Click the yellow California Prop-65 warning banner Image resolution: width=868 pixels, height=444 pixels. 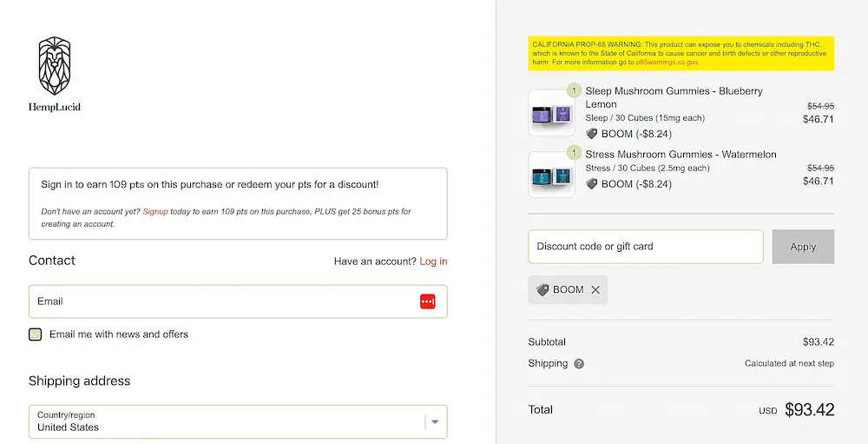point(681,53)
